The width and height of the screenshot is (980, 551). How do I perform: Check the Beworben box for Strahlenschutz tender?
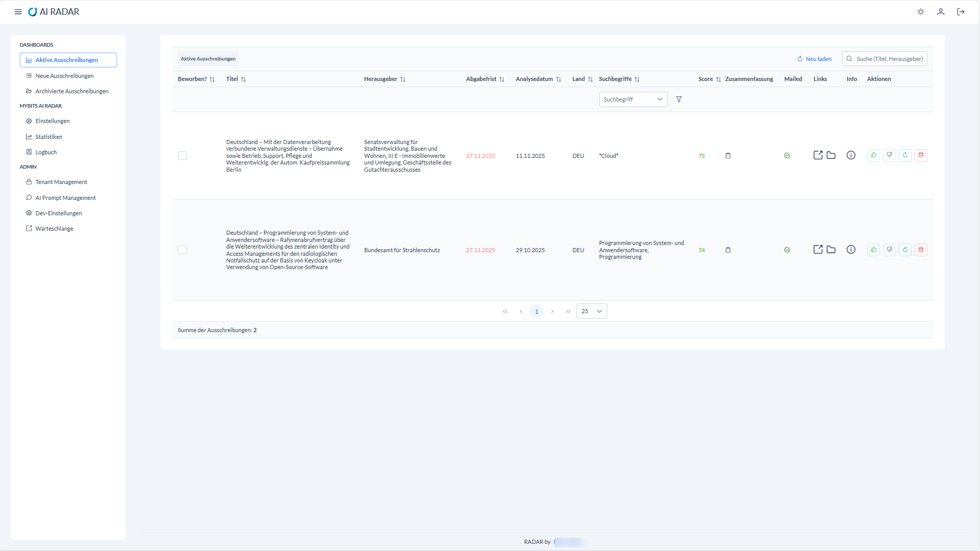click(182, 250)
